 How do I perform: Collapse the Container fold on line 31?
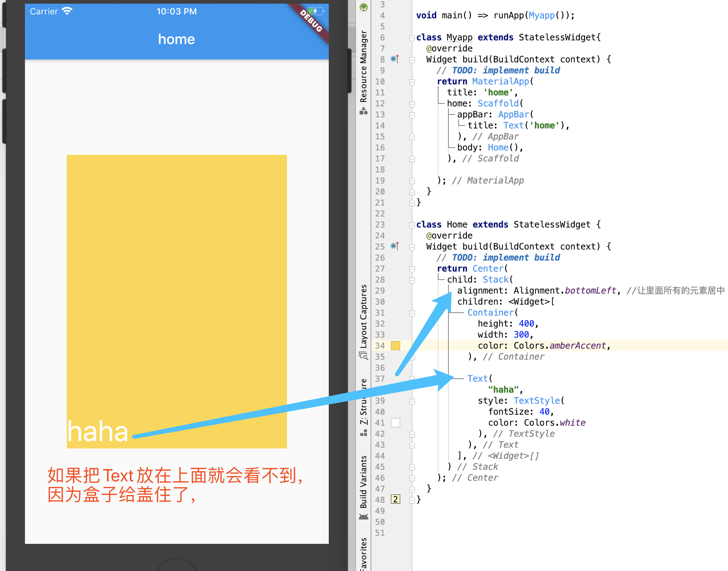pos(412,313)
